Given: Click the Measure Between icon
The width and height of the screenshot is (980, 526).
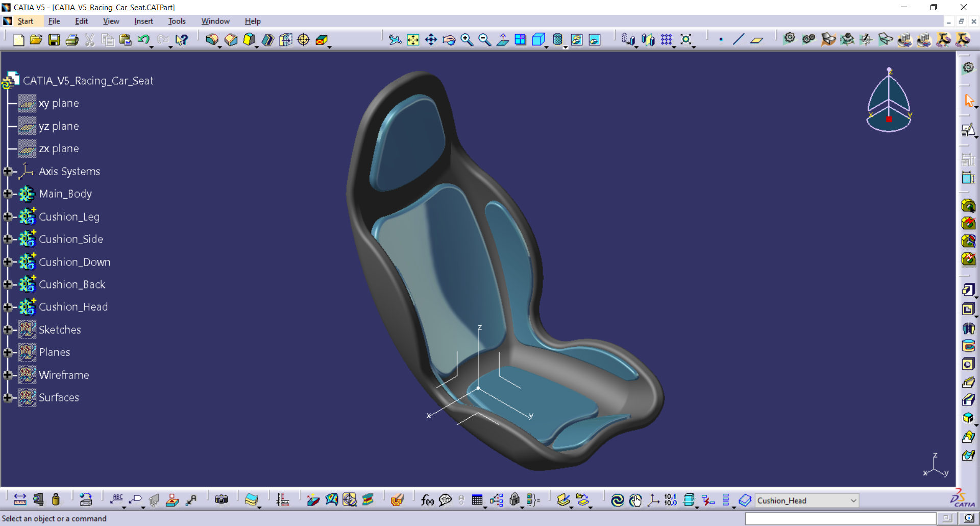Looking at the screenshot, I should point(20,500).
